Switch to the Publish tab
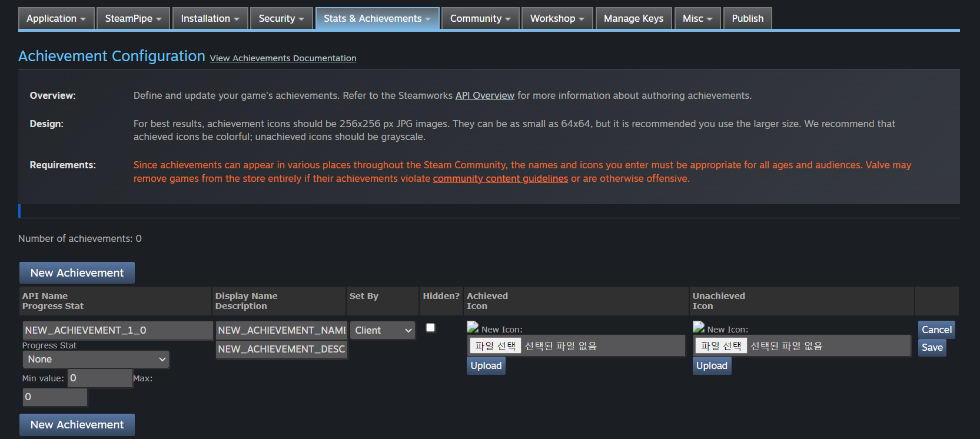This screenshot has width=980, height=439. 748,18
